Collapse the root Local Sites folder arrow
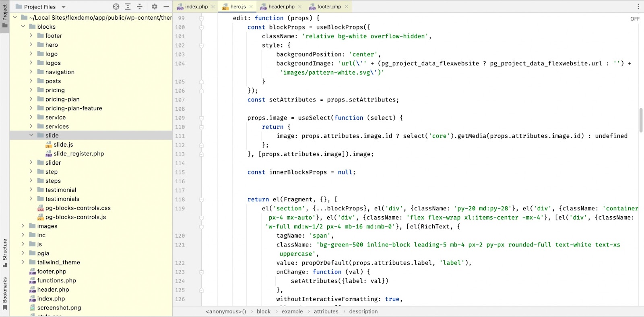This screenshot has height=317, width=644. [x=15, y=17]
